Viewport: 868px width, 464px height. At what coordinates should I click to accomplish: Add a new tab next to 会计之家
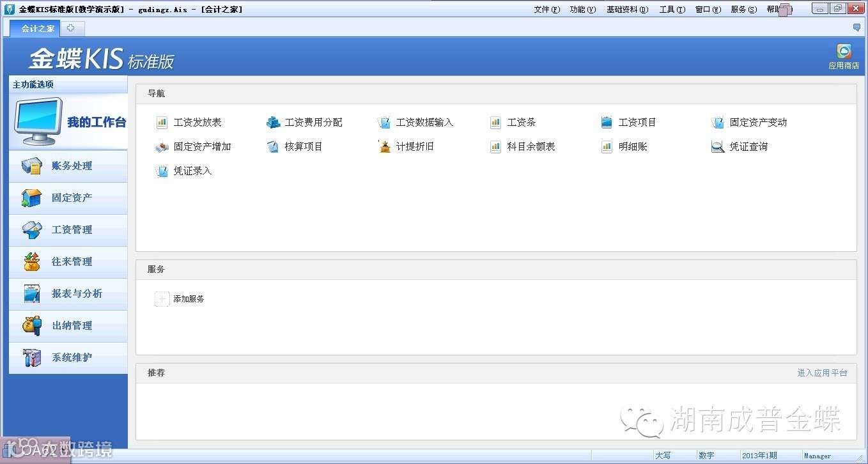pyautogui.click(x=71, y=28)
